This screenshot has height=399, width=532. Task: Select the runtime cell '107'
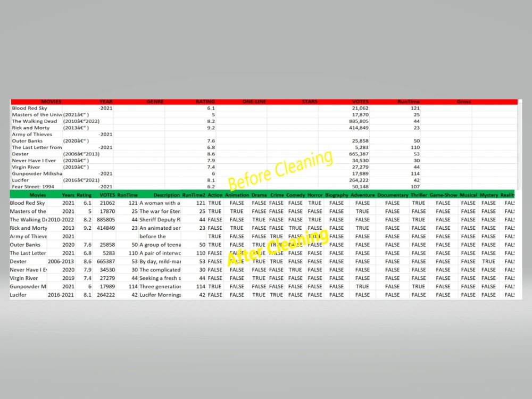pyautogui.click(x=415, y=187)
